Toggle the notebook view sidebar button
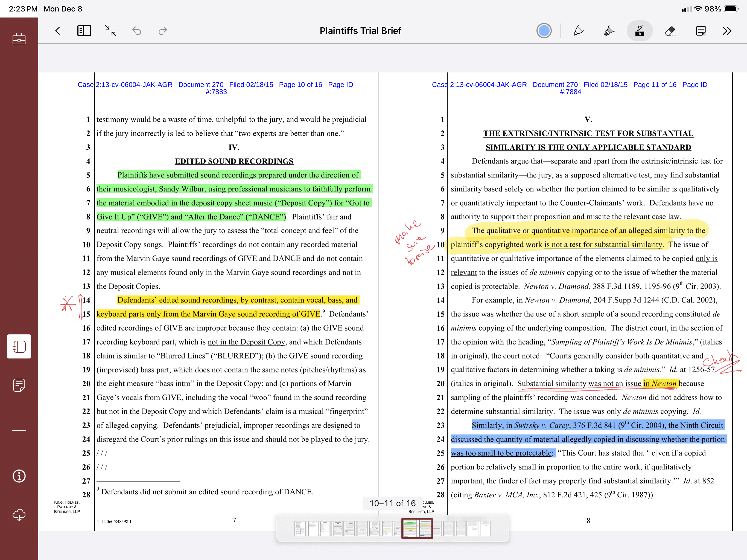Image resolution: width=747 pixels, height=560 pixels. 19,346
